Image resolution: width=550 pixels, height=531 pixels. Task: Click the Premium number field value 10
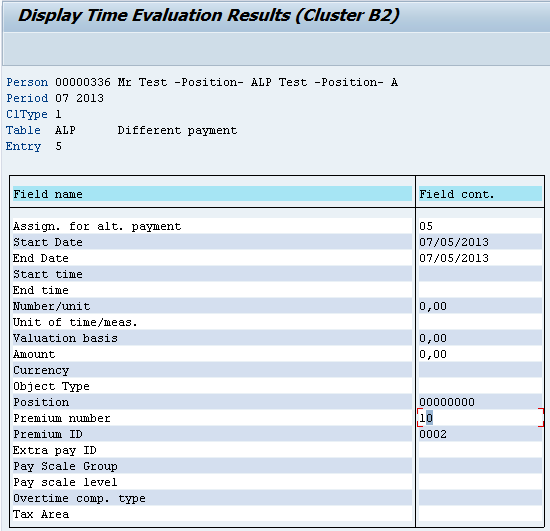[426, 418]
